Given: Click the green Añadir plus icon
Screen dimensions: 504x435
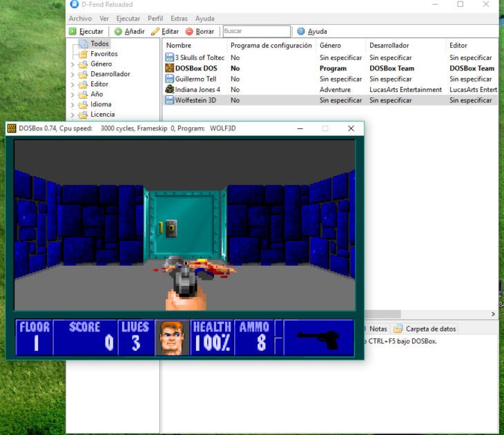Looking at the screenshot, I should [118, 31].
